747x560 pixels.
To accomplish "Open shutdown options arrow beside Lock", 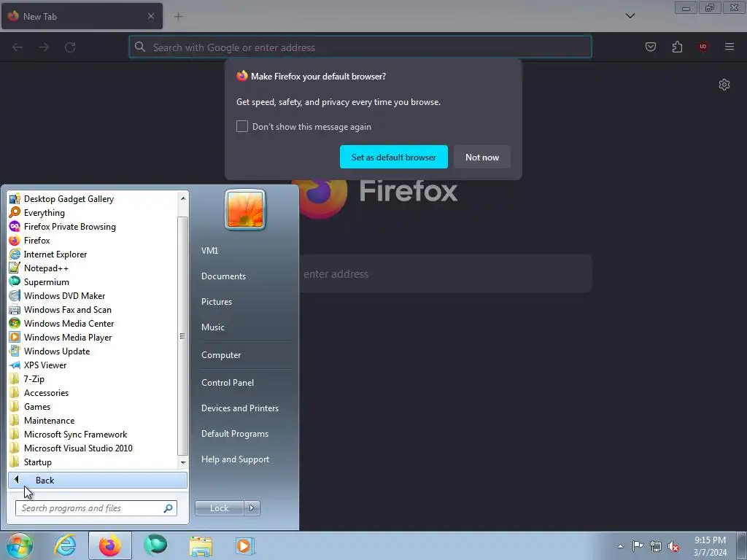I will 252,508.
